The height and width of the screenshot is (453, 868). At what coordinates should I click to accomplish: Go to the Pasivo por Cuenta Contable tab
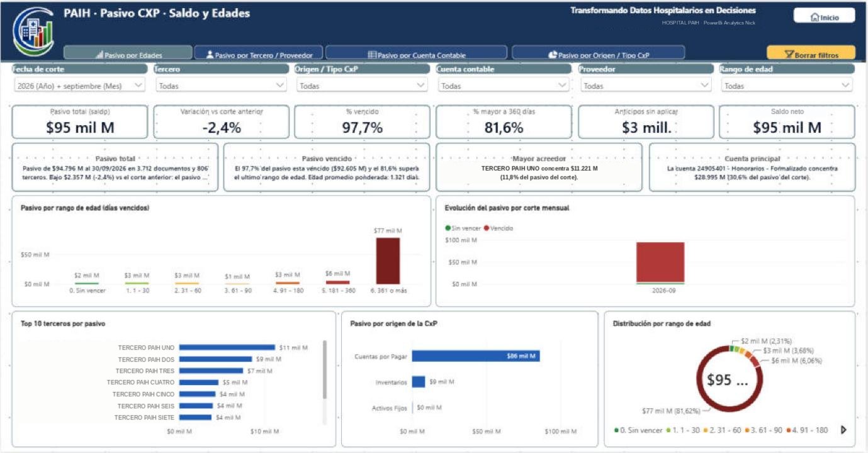point(417,54)
